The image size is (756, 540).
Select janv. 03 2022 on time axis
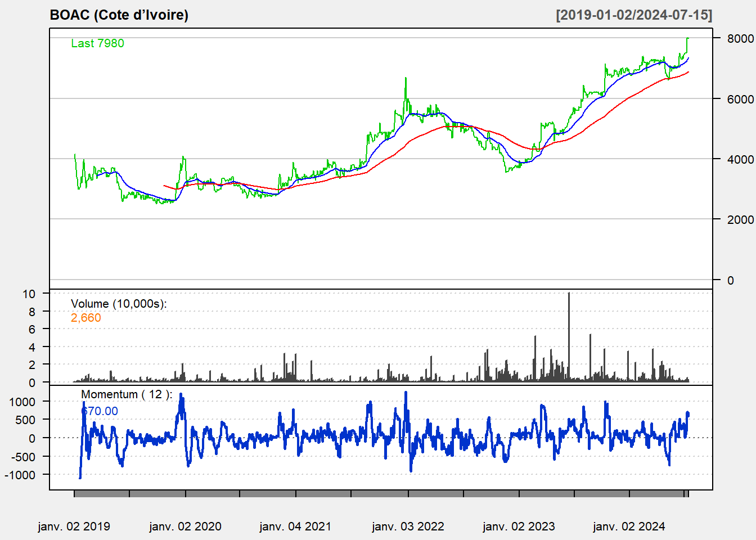pos(408,526)
